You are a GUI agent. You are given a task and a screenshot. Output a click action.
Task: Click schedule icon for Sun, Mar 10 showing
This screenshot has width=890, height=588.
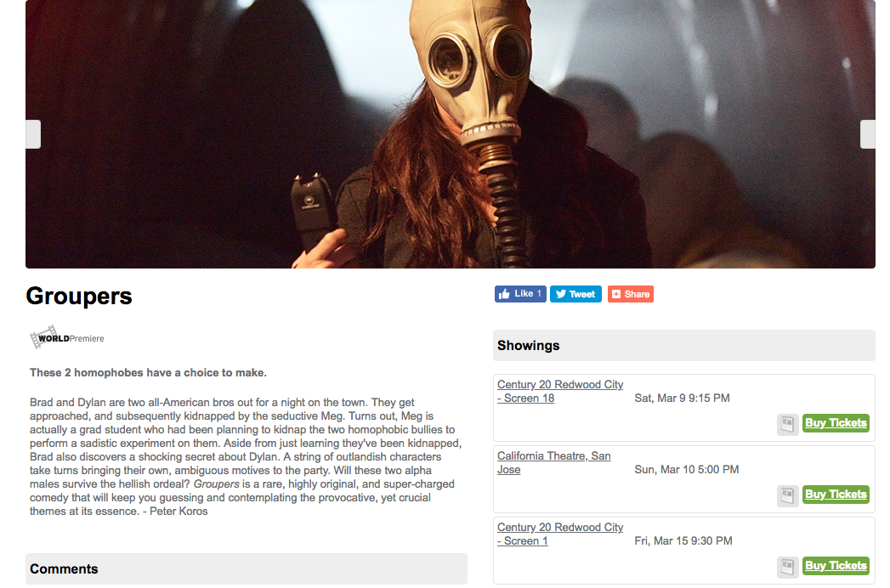point(788,496)
